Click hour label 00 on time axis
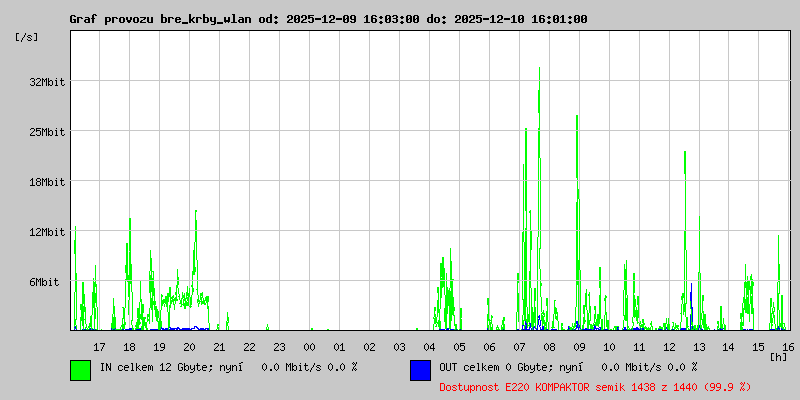Image resolution: width=800 pixels, height=400 pixels. coord(309,347)
